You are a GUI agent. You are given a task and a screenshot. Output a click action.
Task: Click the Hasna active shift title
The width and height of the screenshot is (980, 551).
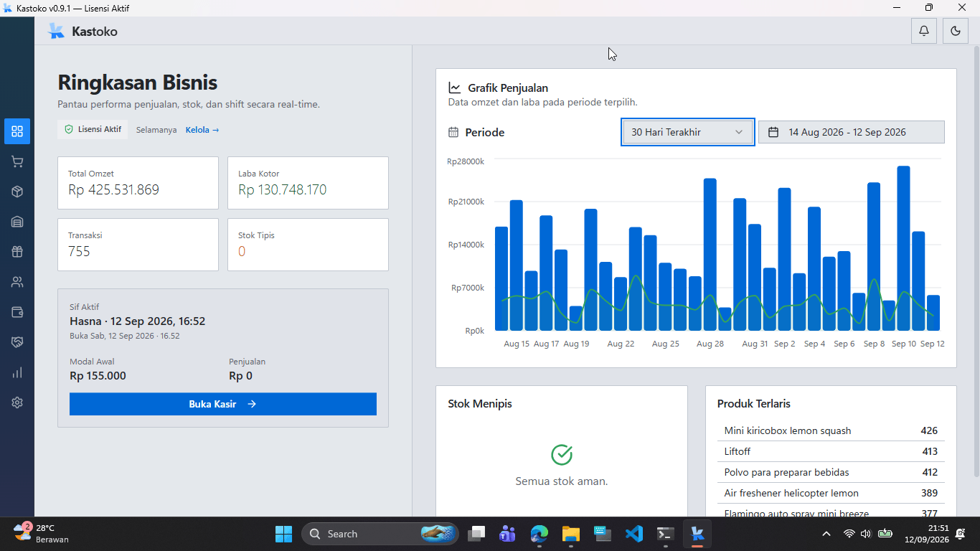point(138,321)
